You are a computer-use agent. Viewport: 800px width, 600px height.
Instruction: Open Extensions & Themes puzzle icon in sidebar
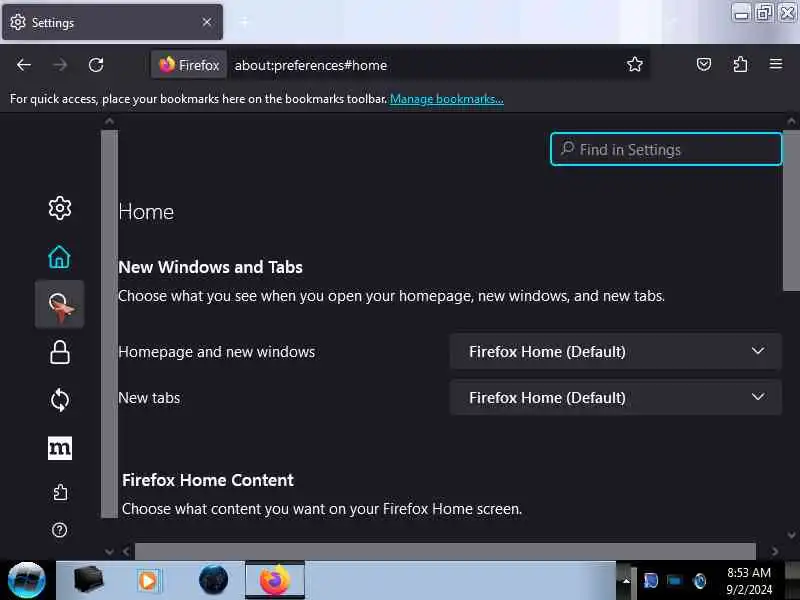60,492
